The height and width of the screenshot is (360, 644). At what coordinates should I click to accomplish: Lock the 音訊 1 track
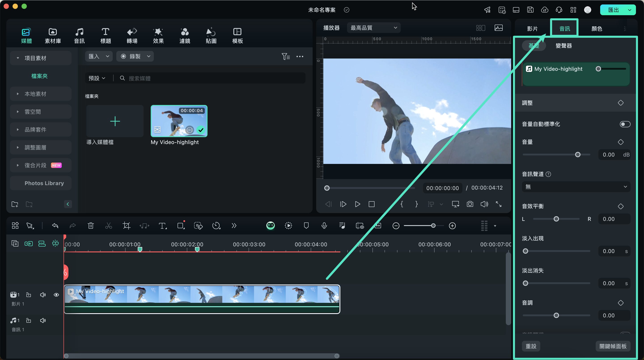[28, 320]
